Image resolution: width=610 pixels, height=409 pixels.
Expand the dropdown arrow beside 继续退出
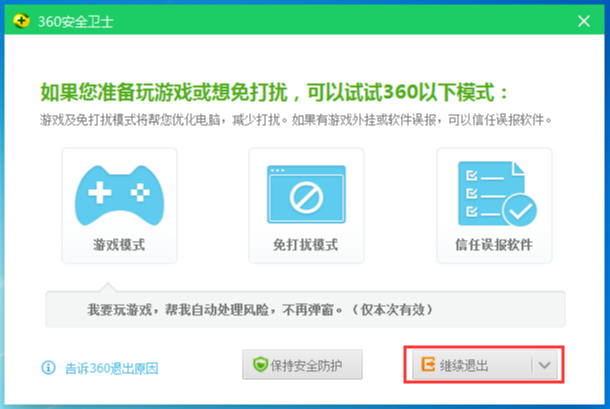tap(544, 366)
